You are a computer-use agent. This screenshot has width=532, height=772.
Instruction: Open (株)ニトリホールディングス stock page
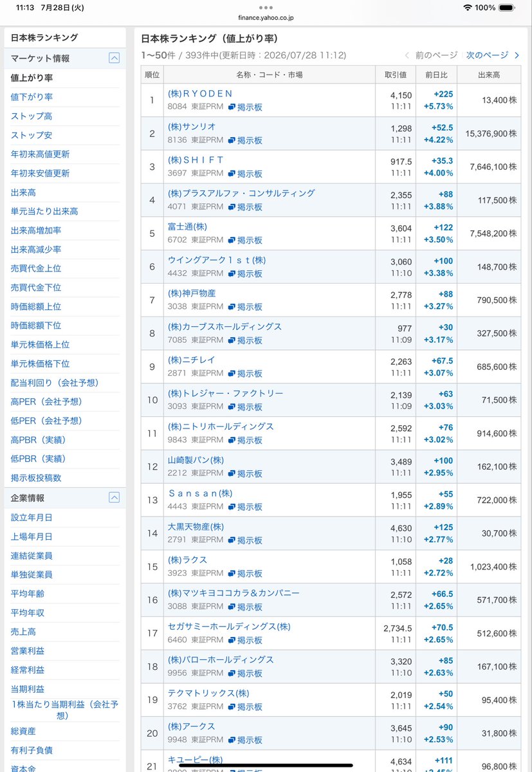pos(221,427)
